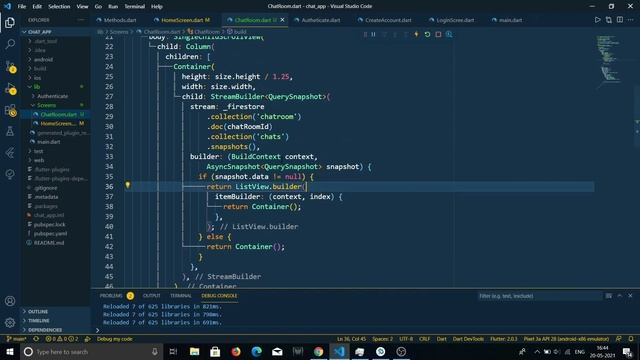Expand the DEPENDENCIES section
This screenshot has height=360, width=640.
pyautogui.click(x=56, y=330)
